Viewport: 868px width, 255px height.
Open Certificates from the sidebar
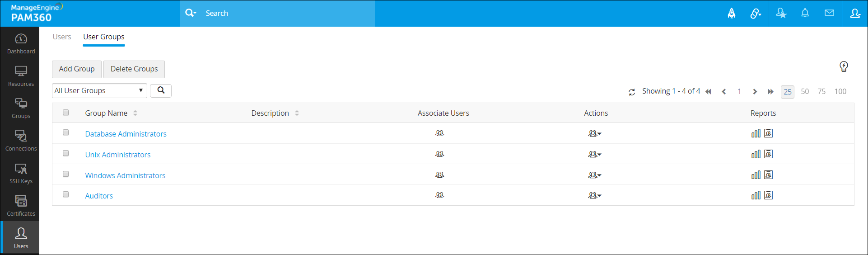[21, 205]
